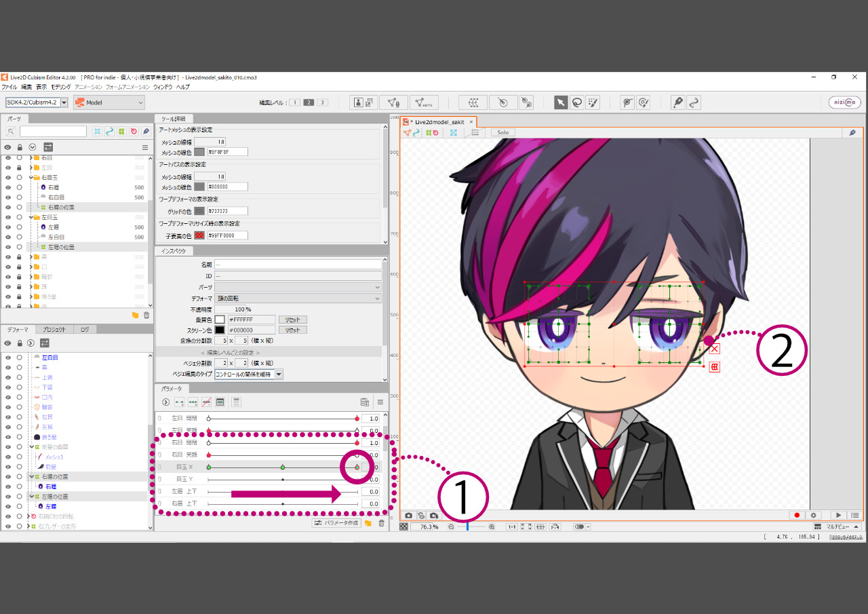Click the camera snapshot icon in view
Screen dimensions: 868x614
point(409,516)
